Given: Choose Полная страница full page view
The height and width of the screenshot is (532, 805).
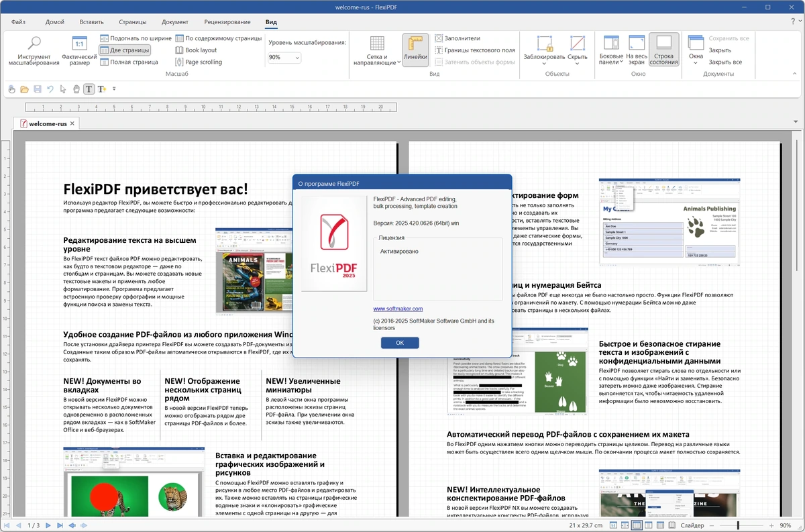Looking at the screenshot, I should 129,62.
